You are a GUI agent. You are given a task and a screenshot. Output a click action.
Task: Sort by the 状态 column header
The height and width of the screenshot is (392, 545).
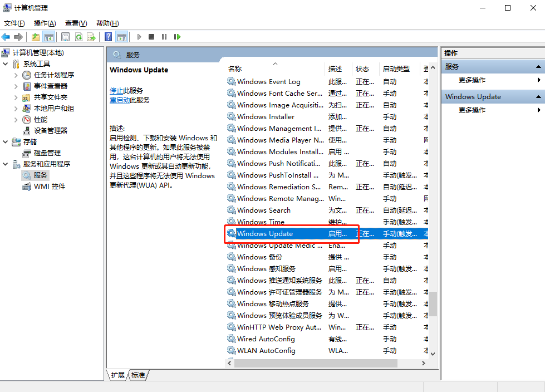click(x=366, y=69)
